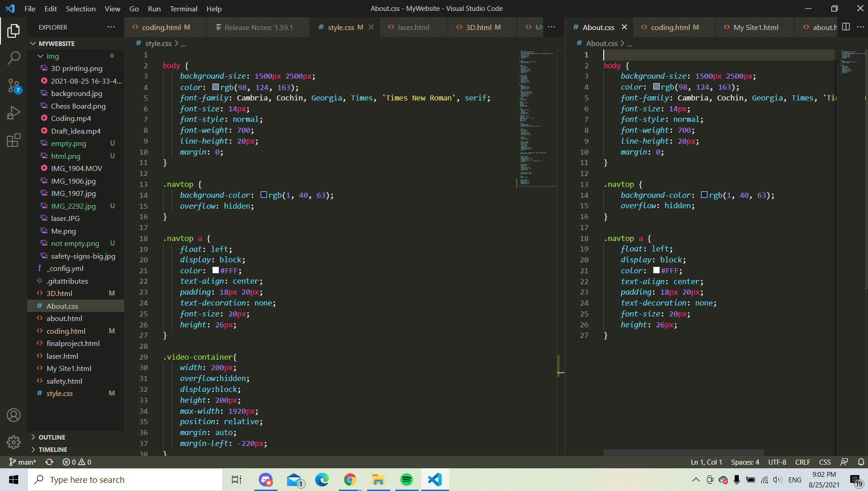The height and width of the screenshot is (491, 868).
Task: Click the style.css minimap
Action: [537, 118]
